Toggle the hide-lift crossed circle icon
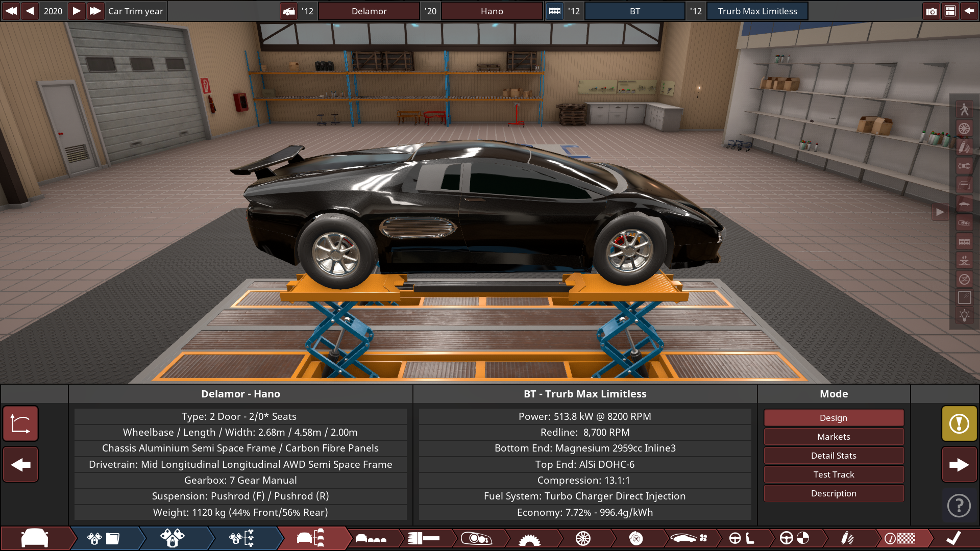This screenshot has height=551, width=980. click(x=964, y=279)
